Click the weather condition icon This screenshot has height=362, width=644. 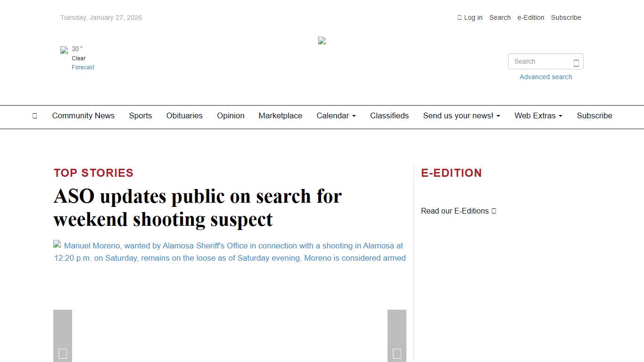(x=64, y=50)
